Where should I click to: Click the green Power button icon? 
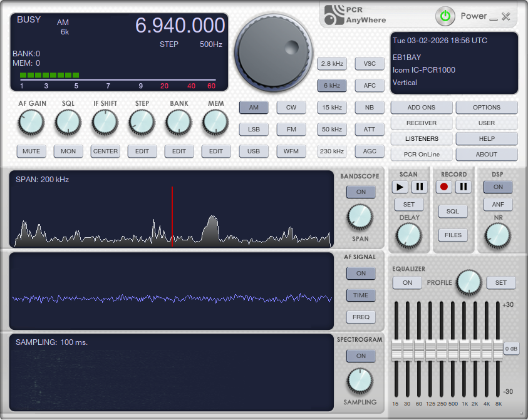(445, 16)
